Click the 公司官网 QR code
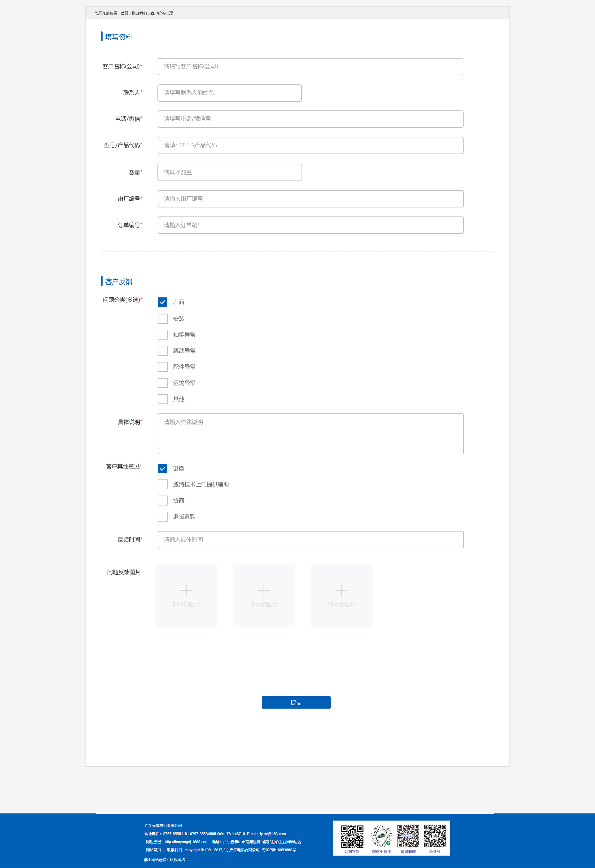 [352, 837]
